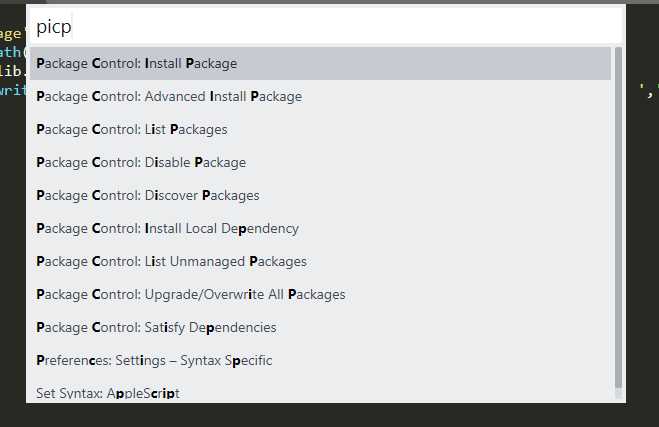
Task: Choose Package Control: Advanced Install Package
Action: tap(169, 97)
